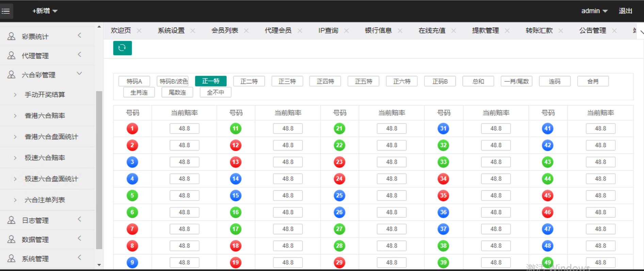
Task: Open the +新增 dropdown menu
Action: (45, 11)
